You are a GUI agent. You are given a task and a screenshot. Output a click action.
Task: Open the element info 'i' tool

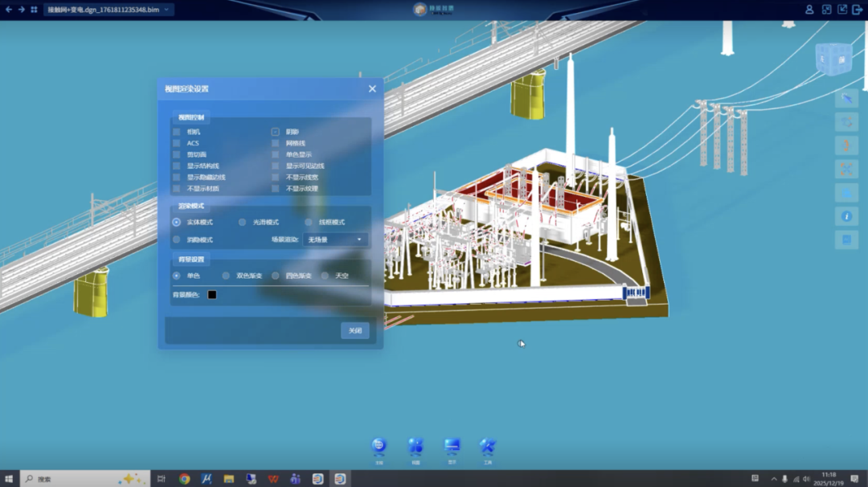846,216
